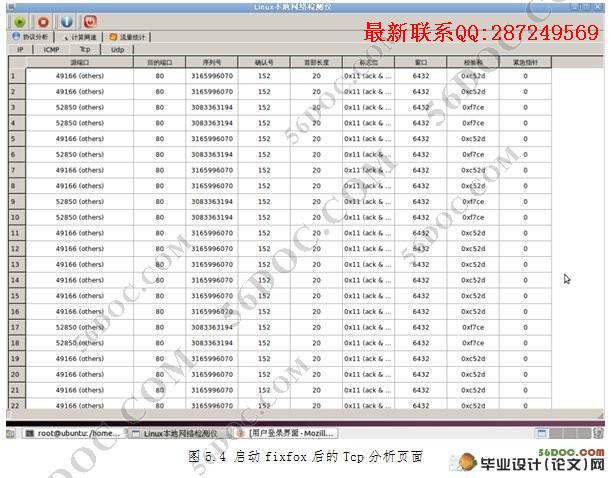613x478 pixels.
Task: Click source port cell in row 7
Action: (x=80, y=170)
